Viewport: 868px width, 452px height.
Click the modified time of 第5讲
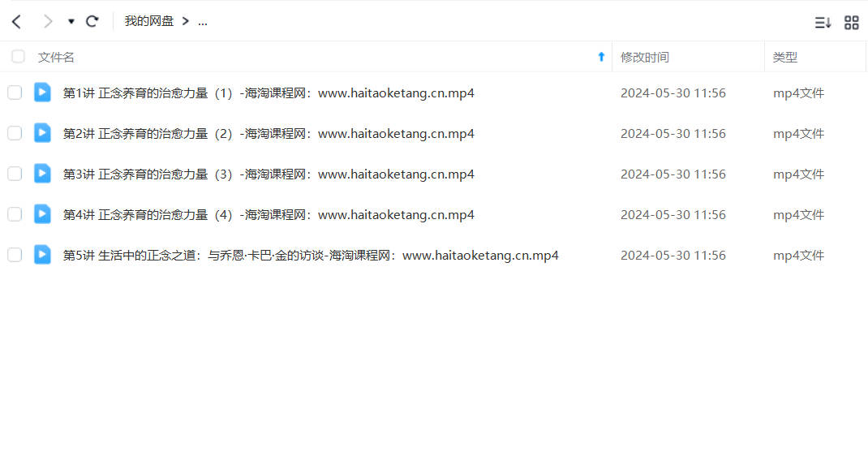672,256
